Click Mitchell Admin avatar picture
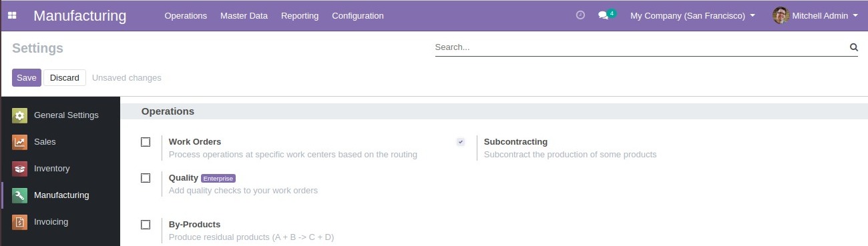This screenshot has width=868, height=246. 781,15
